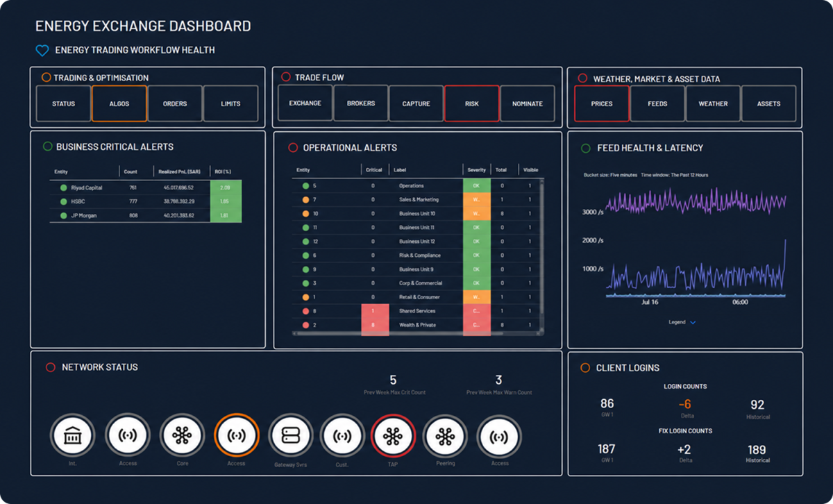Image resolution: width=833 pixels, height=504 pixels.
Task: Click the orange-ringed Access network node
Action: [237, 436]
